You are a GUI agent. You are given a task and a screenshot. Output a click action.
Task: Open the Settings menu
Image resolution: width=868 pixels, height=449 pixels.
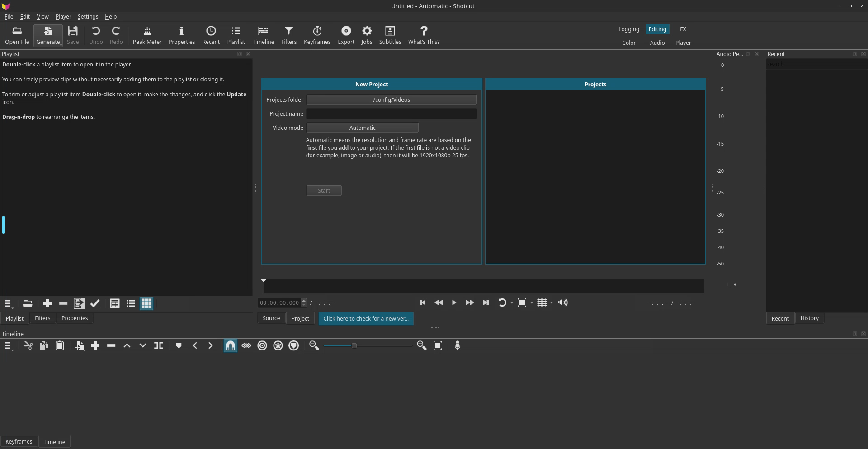point(88,17)
